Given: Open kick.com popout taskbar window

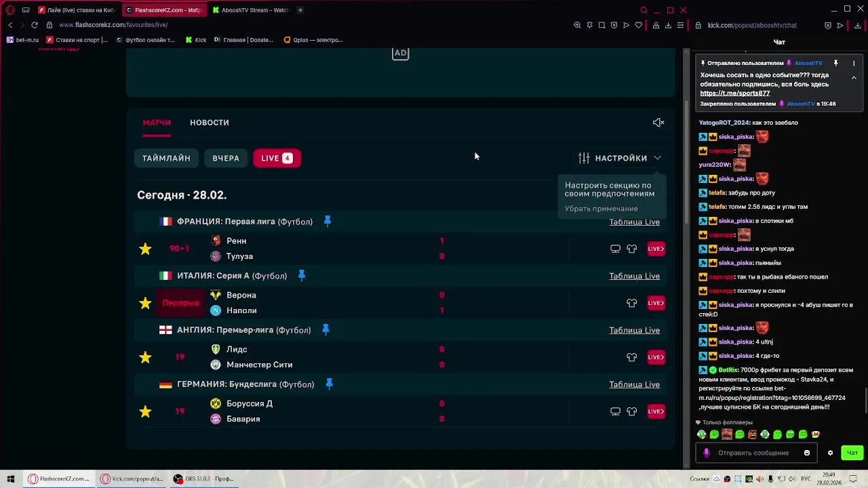Looking at the screenshot, I should click(x=132, y=479).
